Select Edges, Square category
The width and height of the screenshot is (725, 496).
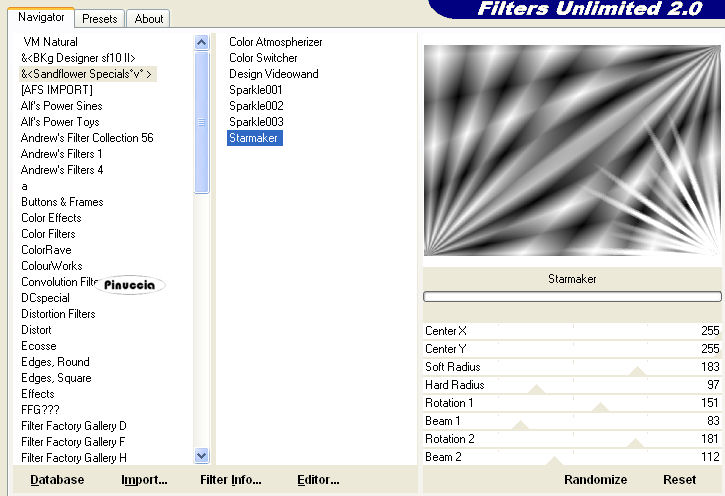pyautogui.click(x=56, y=378)
